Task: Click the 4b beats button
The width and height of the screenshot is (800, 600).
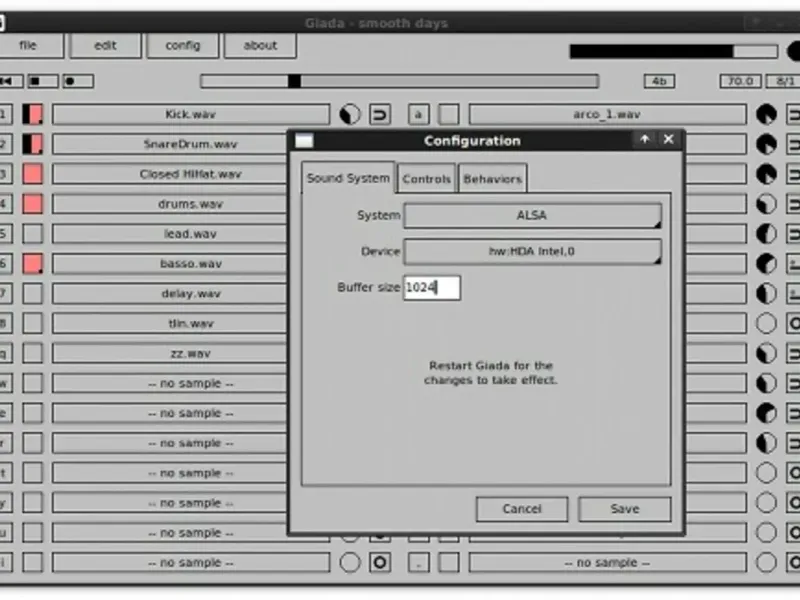Action: [659, 81]
